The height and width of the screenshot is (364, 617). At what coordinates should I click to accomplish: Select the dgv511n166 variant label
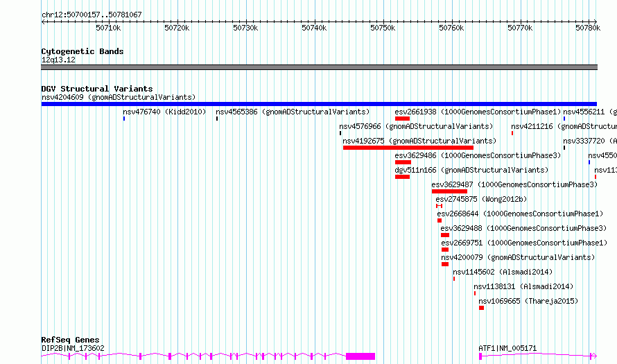click(471, 170)
